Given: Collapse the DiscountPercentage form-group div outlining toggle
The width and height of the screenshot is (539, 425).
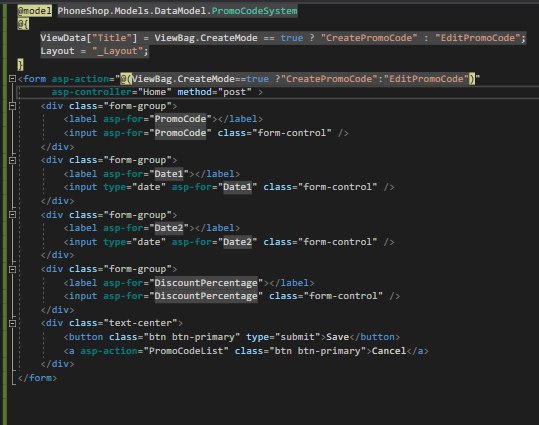Looking at the screenshot, I should [x=12, y=269].
